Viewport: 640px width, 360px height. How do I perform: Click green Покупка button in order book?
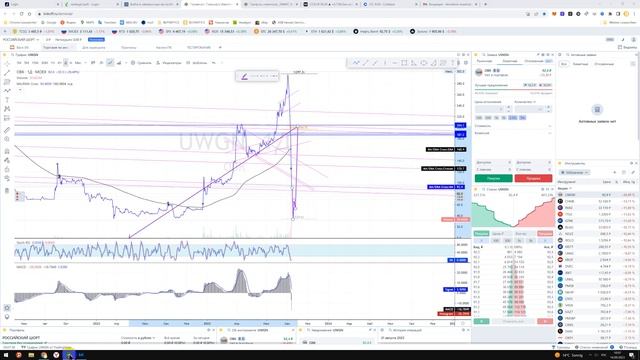[481, 233]
